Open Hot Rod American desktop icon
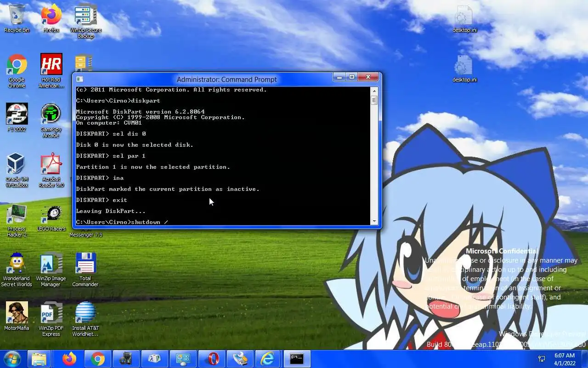The height and width of the screenshot is (368, 588). point(51,71)
